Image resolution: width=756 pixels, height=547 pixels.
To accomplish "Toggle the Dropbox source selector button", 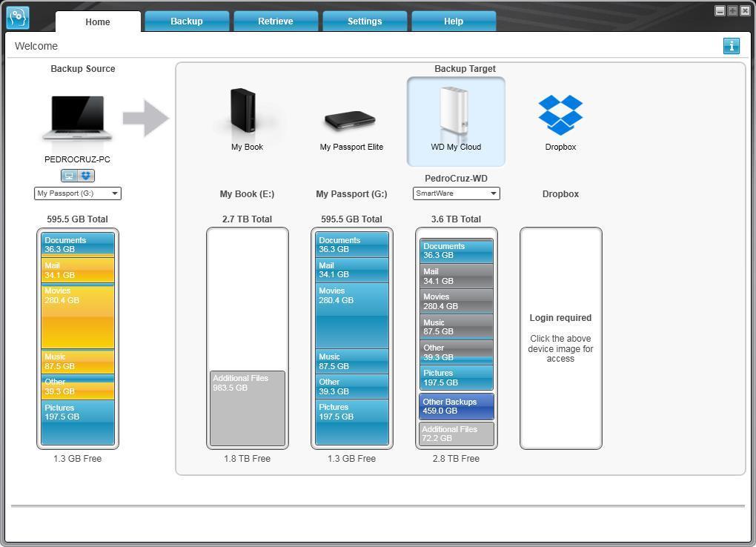I will coord(86,176).
